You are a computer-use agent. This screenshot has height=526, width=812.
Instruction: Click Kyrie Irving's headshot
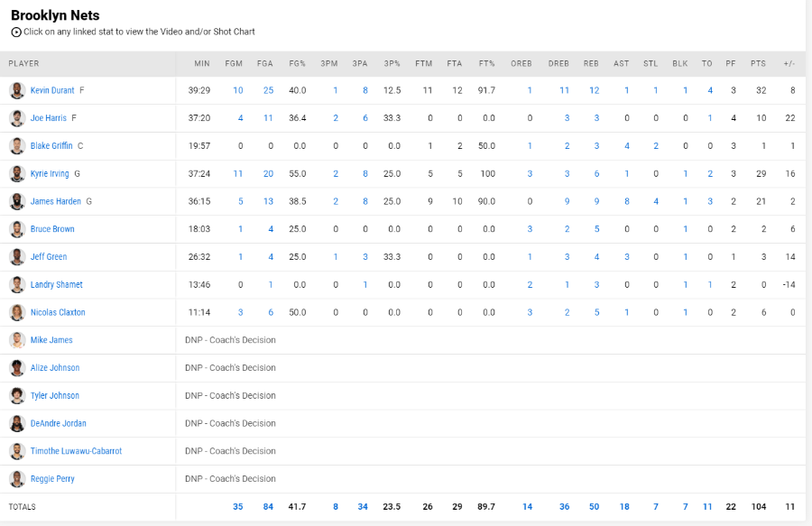point(17,174)
